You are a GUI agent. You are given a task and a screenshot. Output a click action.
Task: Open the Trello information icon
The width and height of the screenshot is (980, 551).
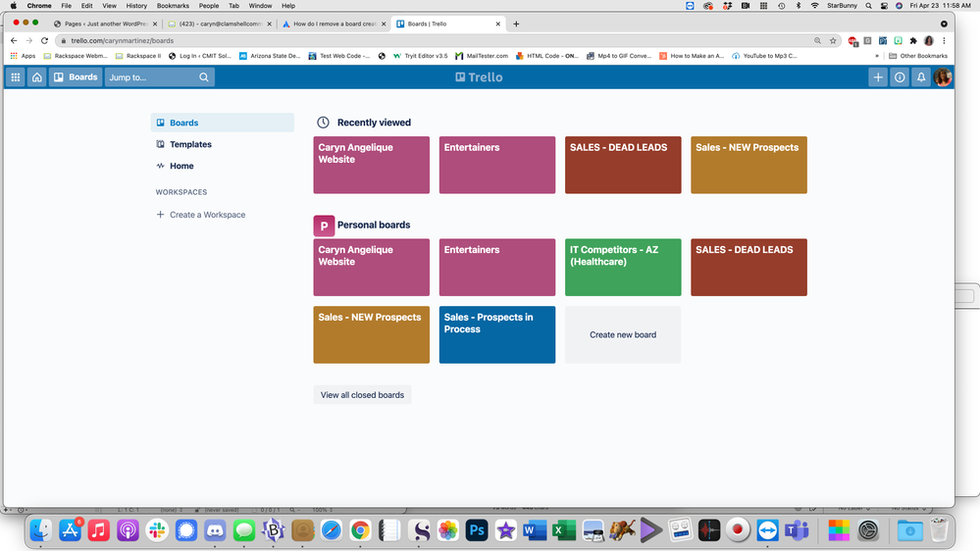900,77
